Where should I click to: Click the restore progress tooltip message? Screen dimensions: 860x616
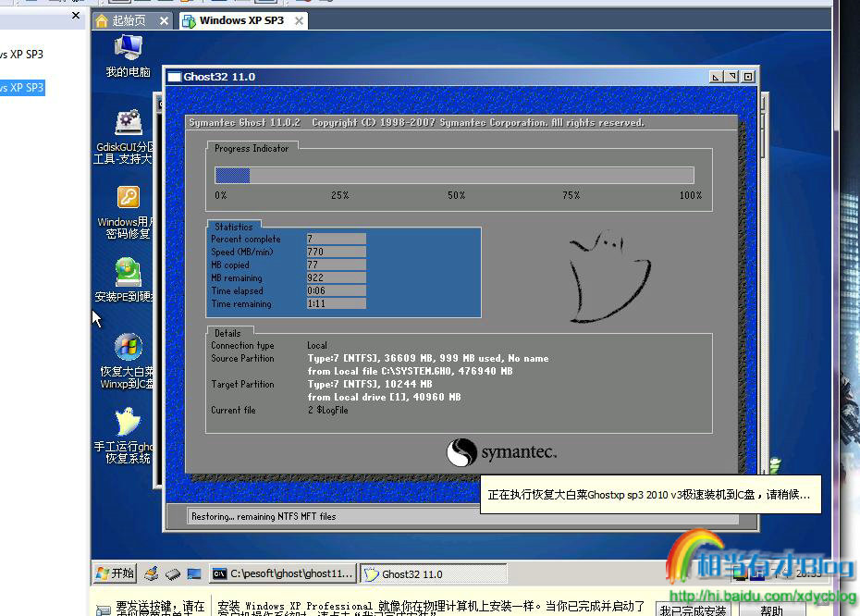point(650,494)
